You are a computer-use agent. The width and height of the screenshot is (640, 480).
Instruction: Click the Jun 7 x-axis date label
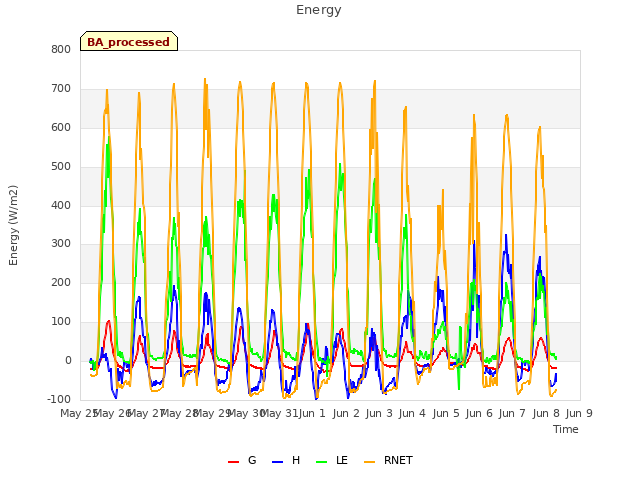512,413
